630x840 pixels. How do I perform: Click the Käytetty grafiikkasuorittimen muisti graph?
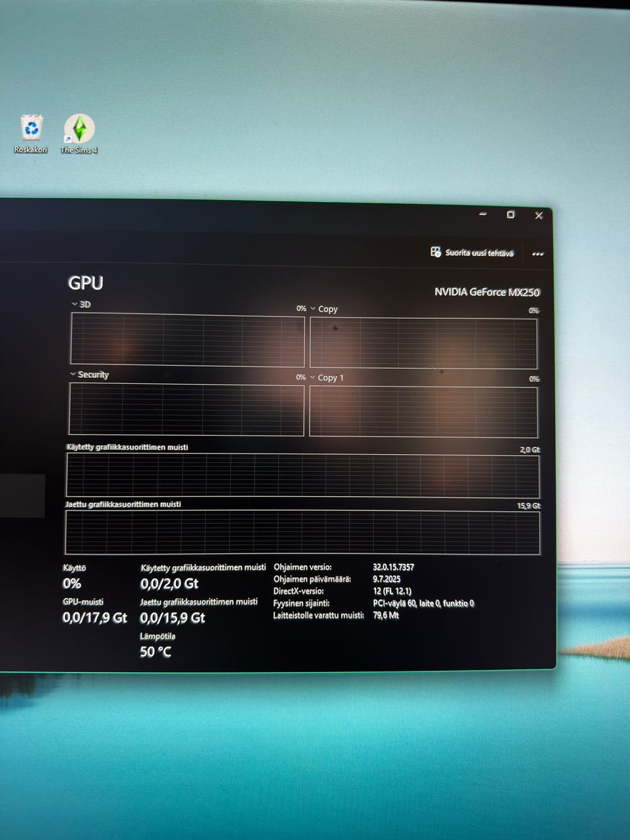pos(303,475)
